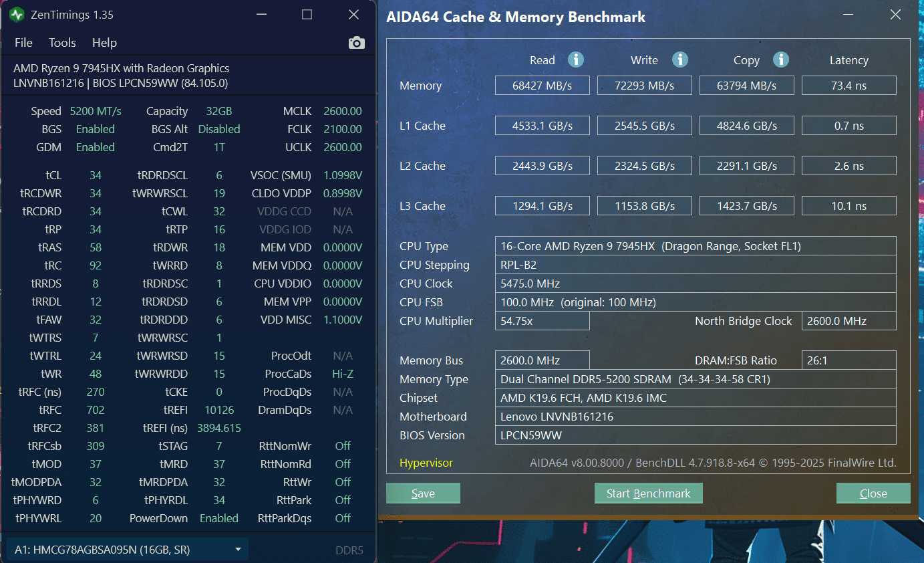
Task: Open the Copy info icon in AIDA64
Action: point(780,60)
